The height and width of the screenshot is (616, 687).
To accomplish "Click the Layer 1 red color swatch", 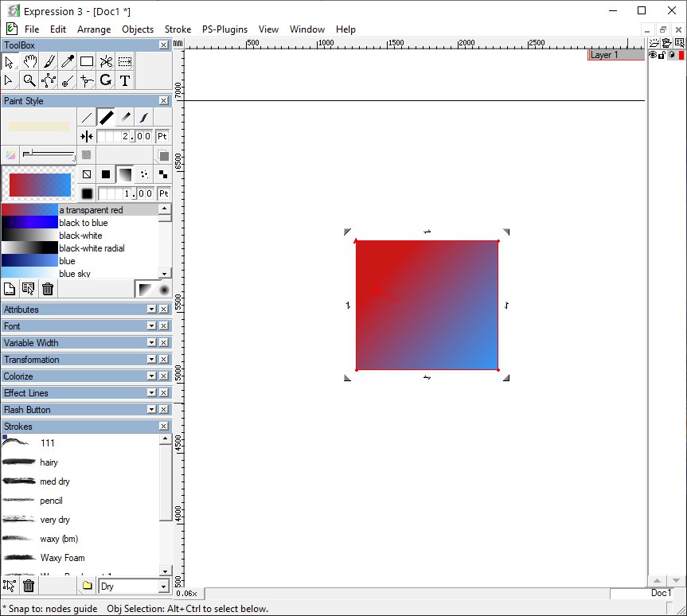I will (x=681, y=55).
